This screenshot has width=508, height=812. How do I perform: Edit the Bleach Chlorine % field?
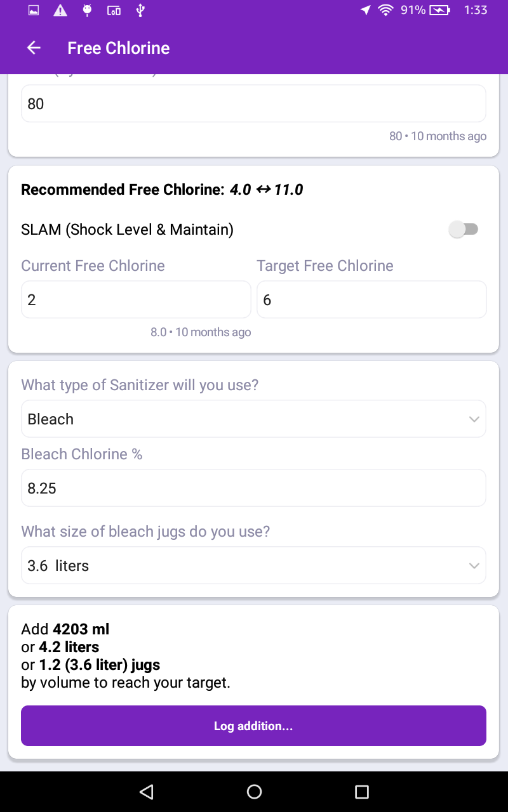click(253, 488)
